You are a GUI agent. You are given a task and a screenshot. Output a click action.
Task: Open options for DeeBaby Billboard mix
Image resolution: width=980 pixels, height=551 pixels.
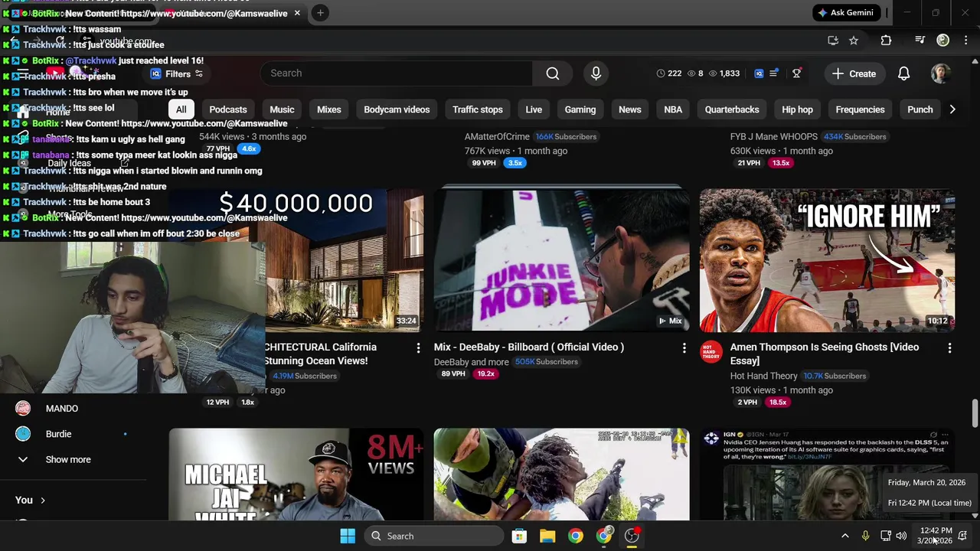(684, 347)
